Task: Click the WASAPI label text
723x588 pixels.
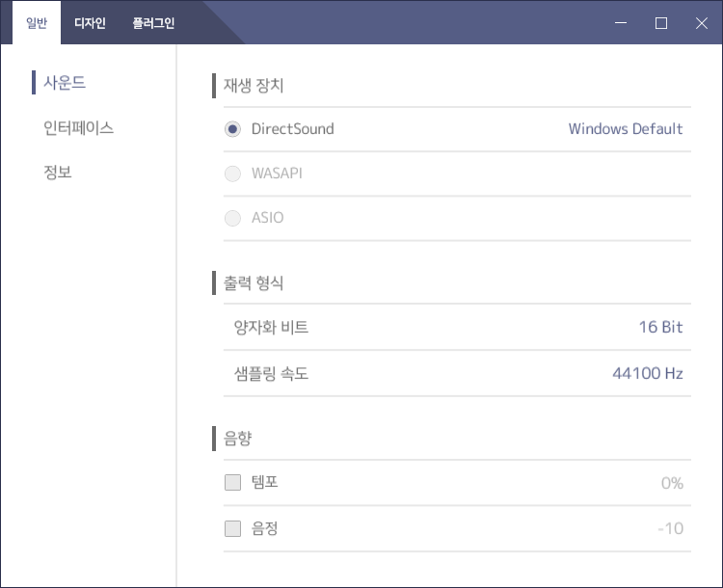Action: pyautogui.click(x=277, y=173)
